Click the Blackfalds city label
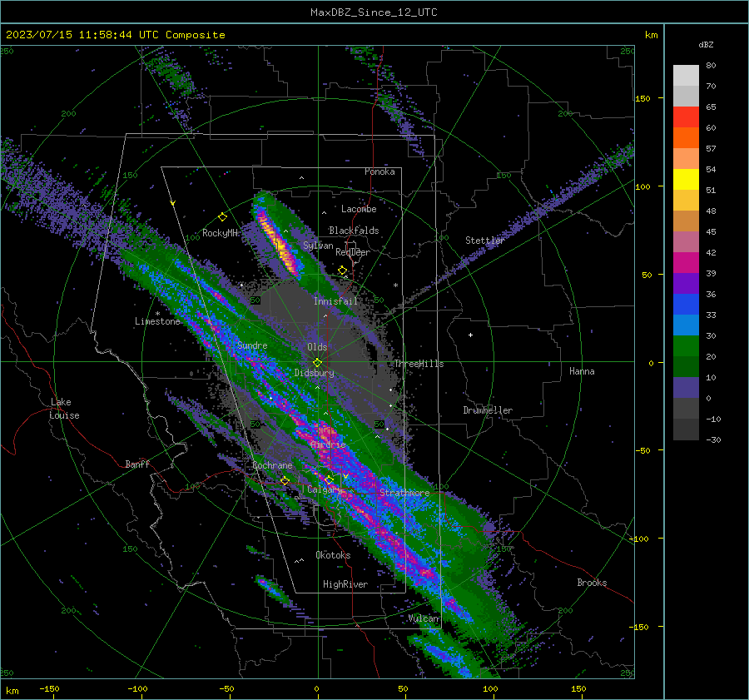This screenshot has width=749, height=700. coord(354,231)
